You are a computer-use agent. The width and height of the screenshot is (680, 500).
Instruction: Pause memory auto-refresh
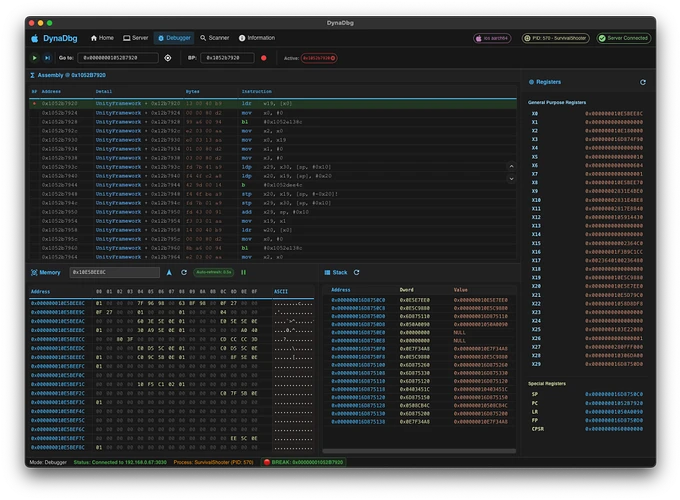click(243, 272)
